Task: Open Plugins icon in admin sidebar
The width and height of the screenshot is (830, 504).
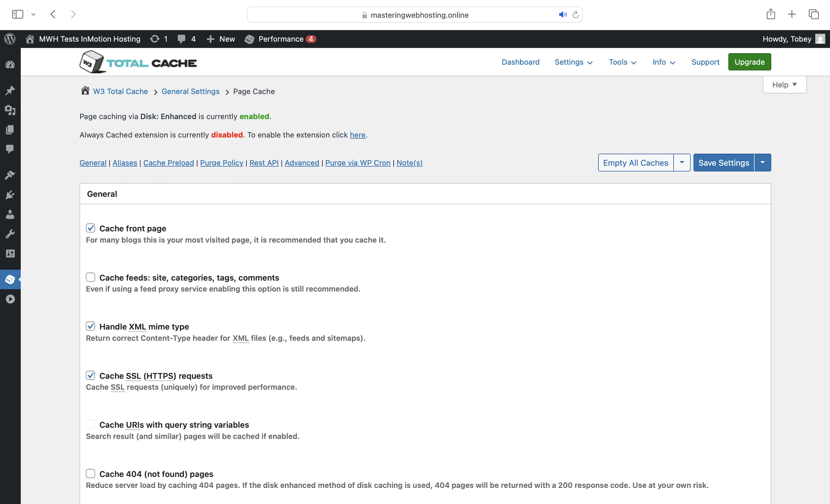Action: pos(10,195)
